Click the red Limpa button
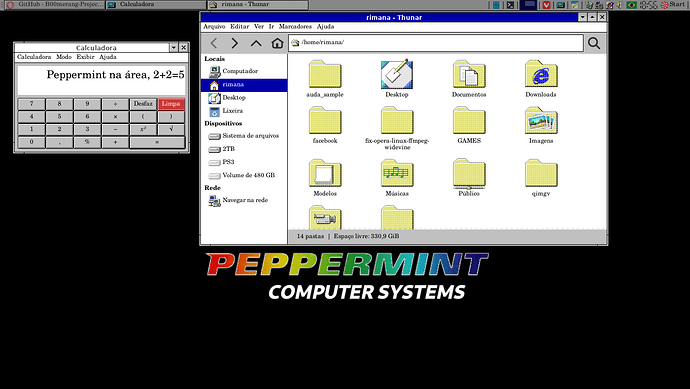The width and height of the screenshot is (690, 389). [171, 104]
